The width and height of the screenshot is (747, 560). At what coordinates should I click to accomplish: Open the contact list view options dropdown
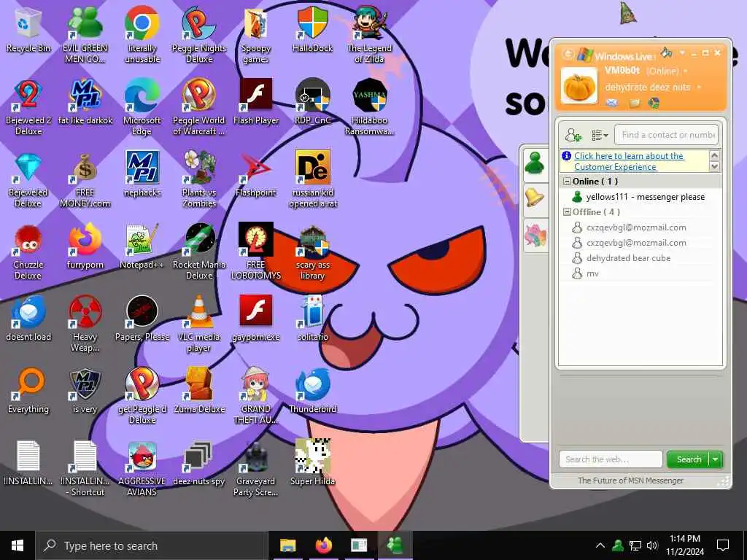pos(600,136)
